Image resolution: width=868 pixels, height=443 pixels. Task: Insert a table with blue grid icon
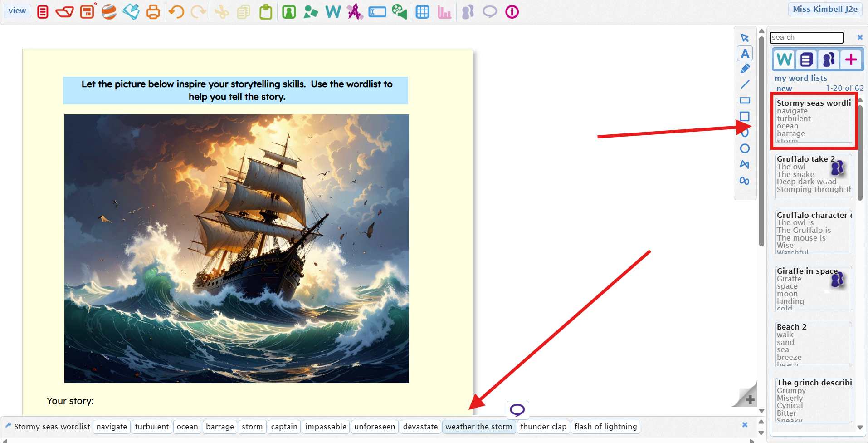(423, 12)
